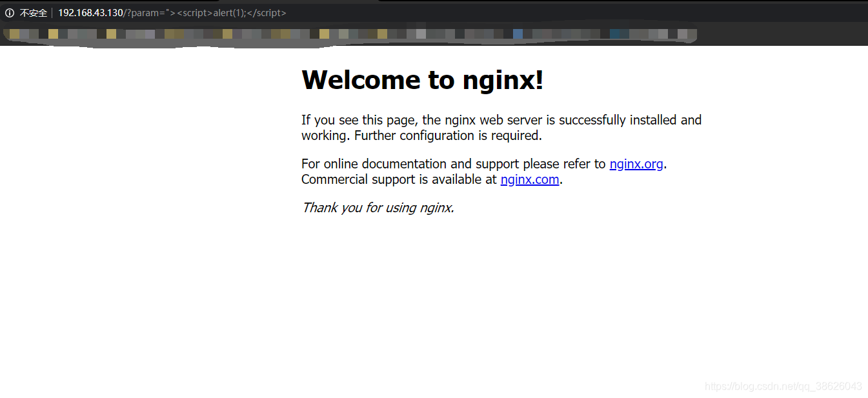This screenshot has width=868, height=398.
Task: Click the 'For online documentation and support' text
Action: pyautogui.click(x=454, y=164)
